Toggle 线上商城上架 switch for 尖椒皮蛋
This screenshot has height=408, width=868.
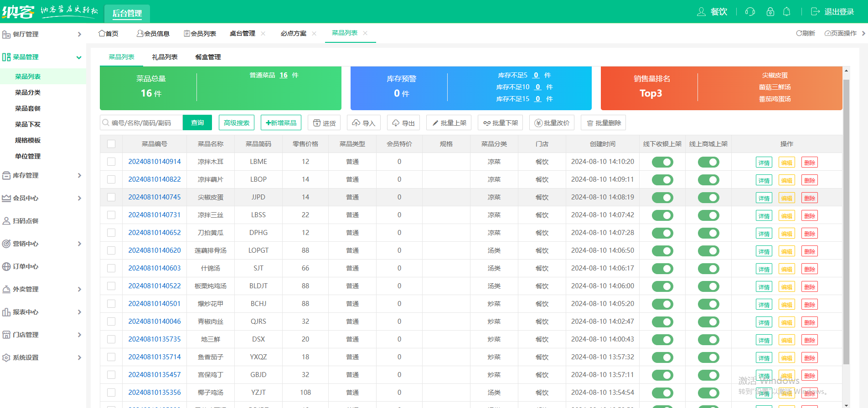coord(708,198)
